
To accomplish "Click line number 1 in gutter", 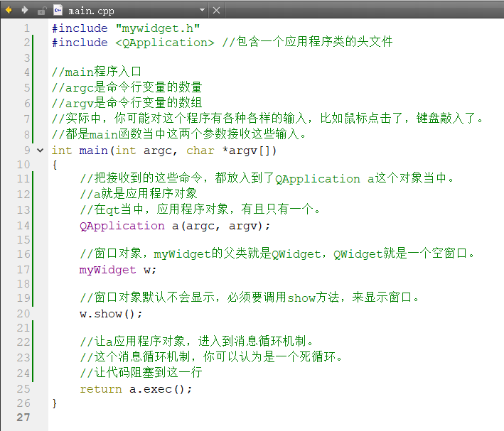I will coord(27,28).
